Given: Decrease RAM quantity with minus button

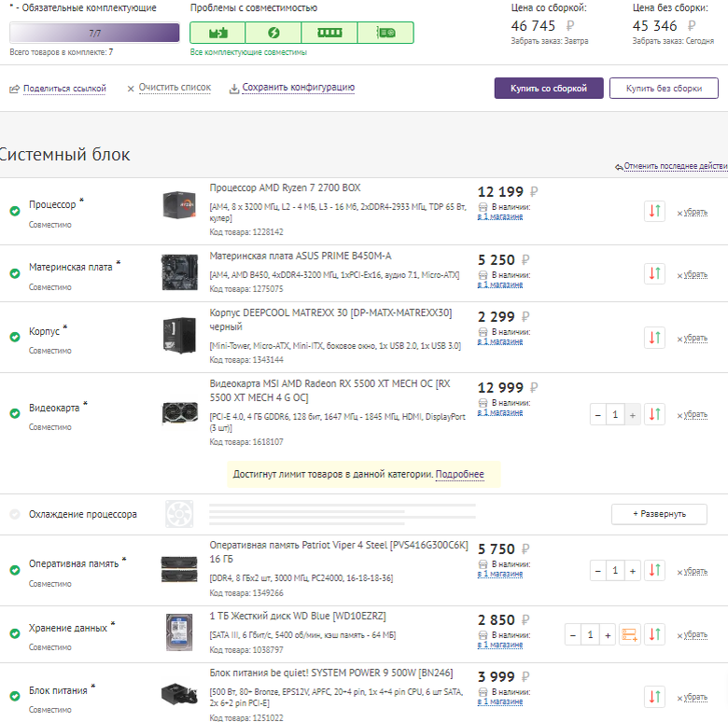Looking at the screenshot, I should [x=598, y=571].
